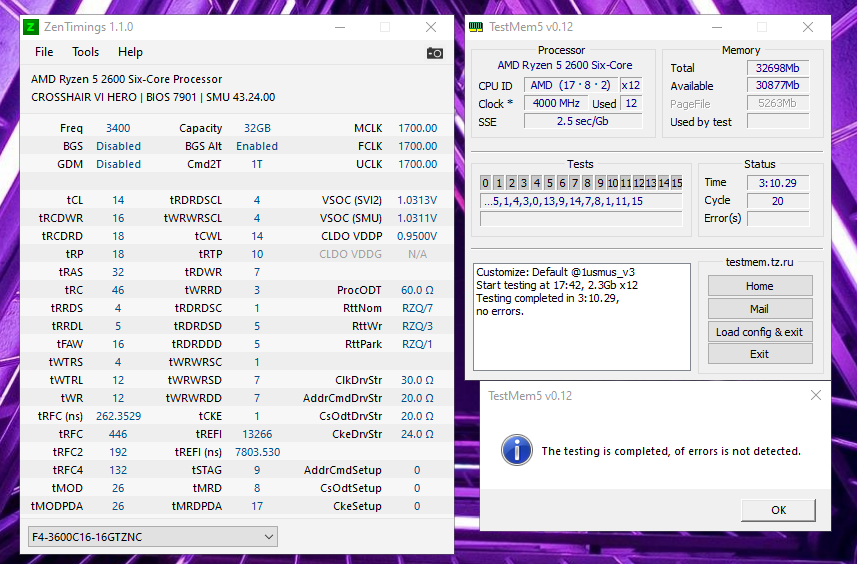Select test box number 15

(677, 183)
